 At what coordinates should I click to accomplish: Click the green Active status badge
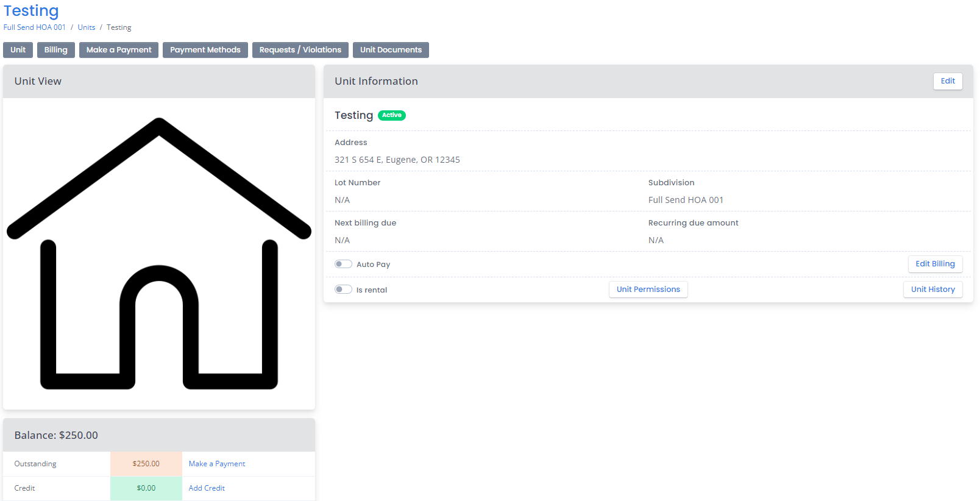(392, 115)
